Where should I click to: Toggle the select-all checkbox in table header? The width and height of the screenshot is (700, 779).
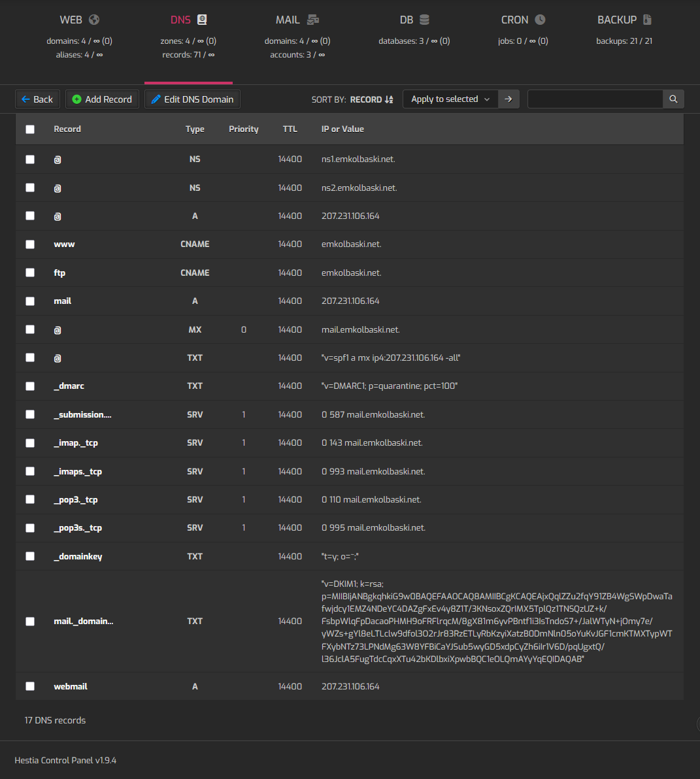30,129
